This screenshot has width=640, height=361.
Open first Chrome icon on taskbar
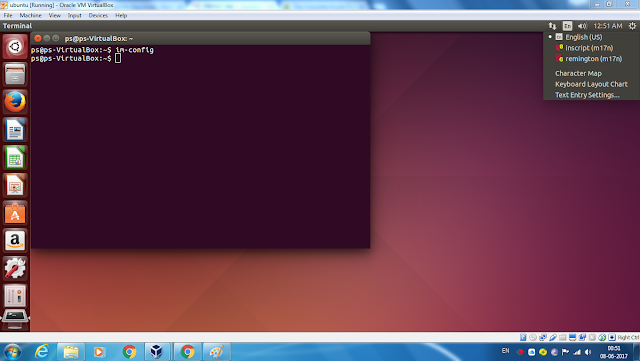129,352
